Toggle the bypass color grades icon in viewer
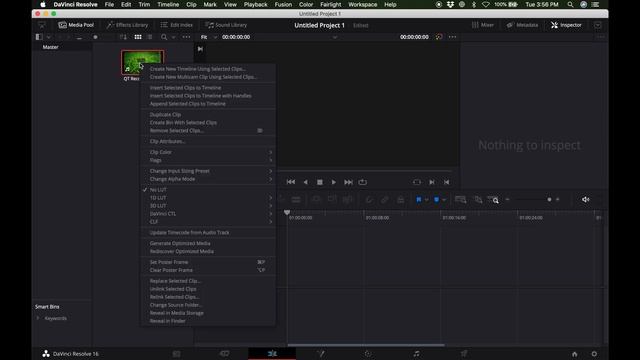Screen dimensions: 640x360 439,37
